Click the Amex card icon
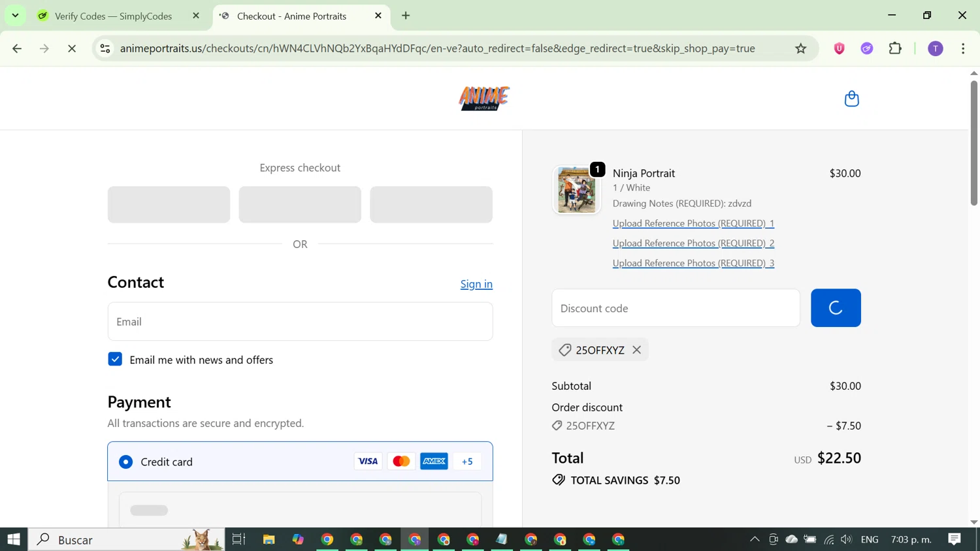 434,462
